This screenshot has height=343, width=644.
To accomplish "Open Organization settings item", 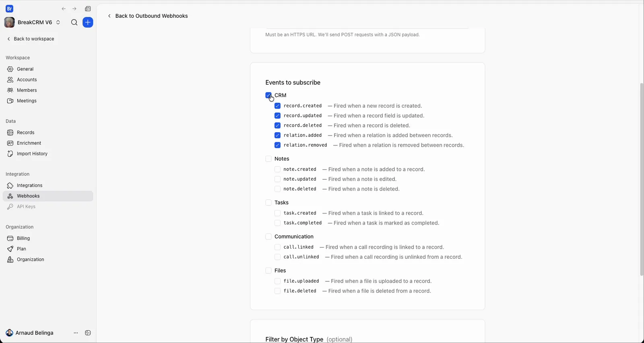I will coord(48,260).
